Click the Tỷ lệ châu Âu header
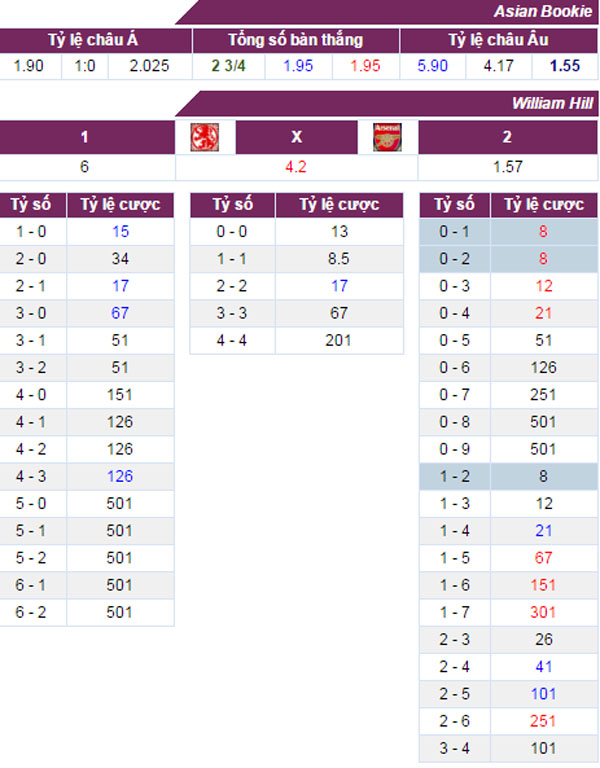 pyautogui.click(x=499, y=40)
